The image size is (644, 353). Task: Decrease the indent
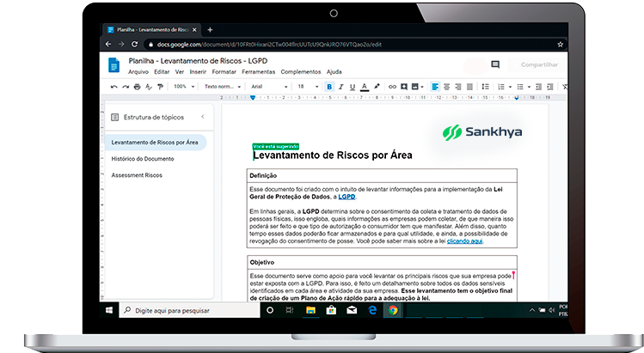tap(538, 87)
